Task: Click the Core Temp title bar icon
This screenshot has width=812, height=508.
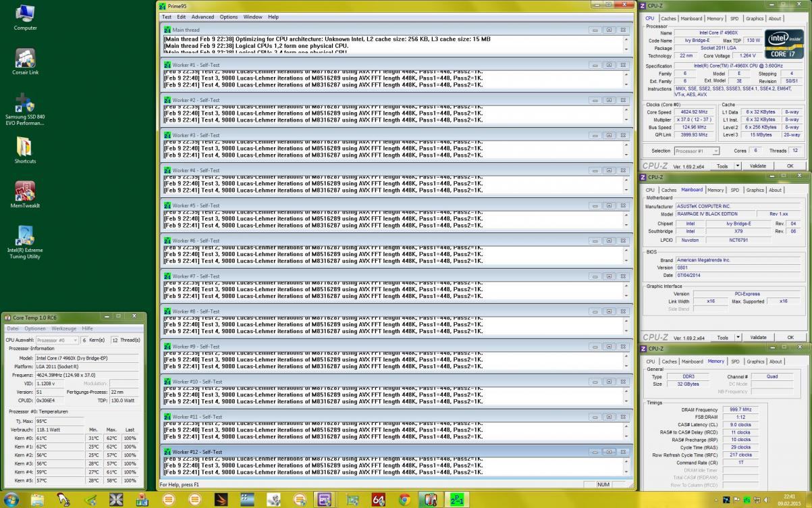Action: pyautogui.click(x=8, y=317)
